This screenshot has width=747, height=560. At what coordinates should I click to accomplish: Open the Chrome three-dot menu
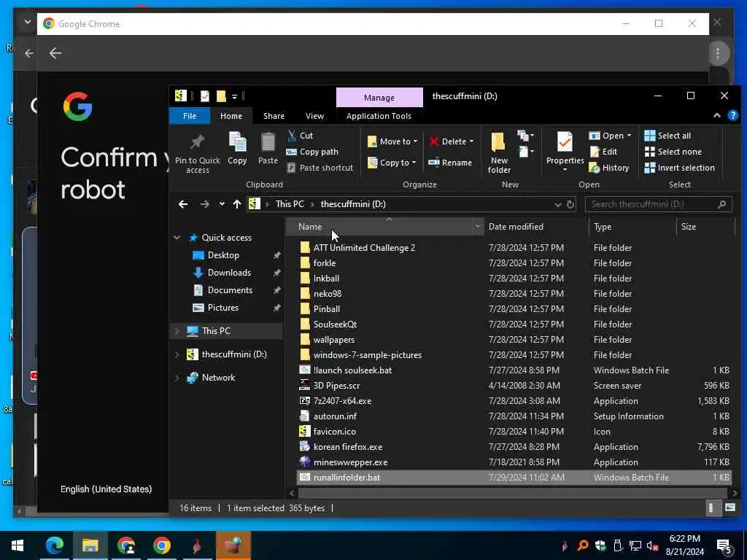point(718,52)
